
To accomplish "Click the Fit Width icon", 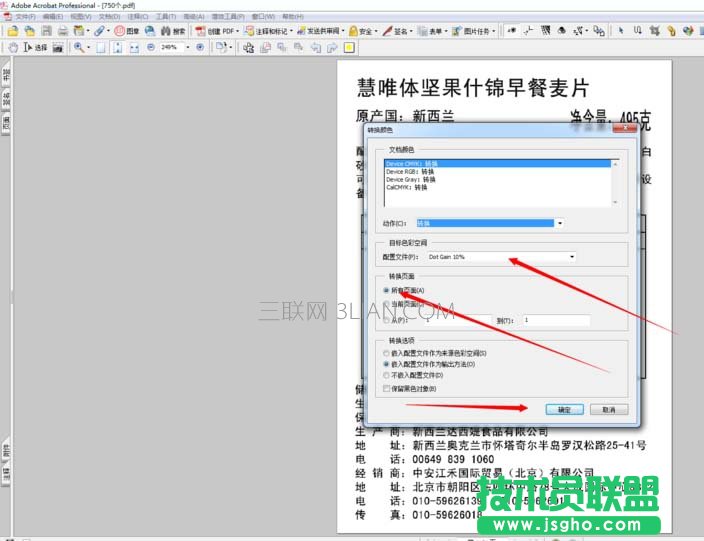I will click(x=134, y=48).
